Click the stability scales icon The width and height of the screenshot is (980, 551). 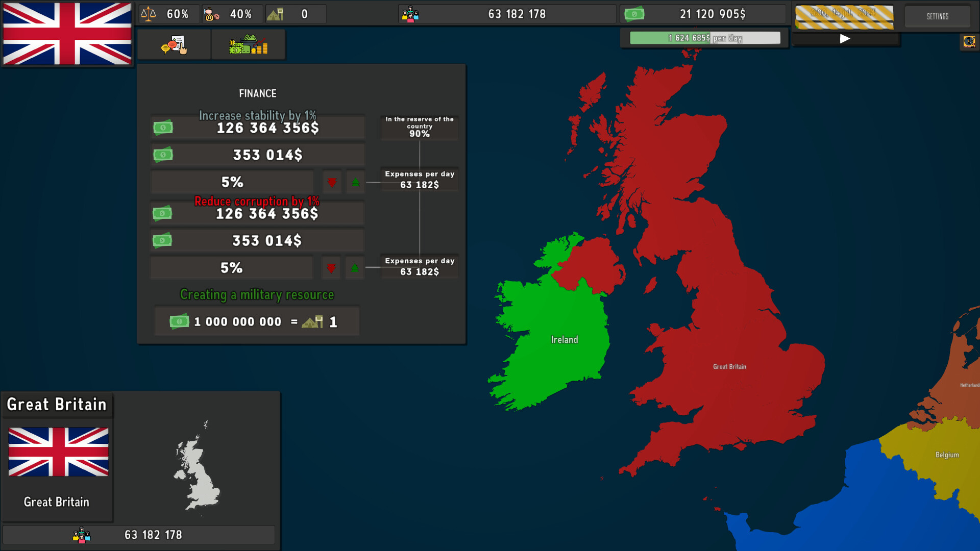coord(149,14)
